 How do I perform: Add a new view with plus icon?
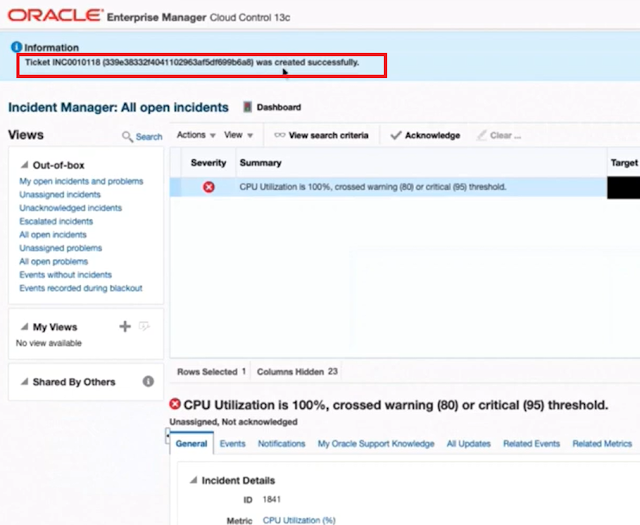tap(125, 326)
